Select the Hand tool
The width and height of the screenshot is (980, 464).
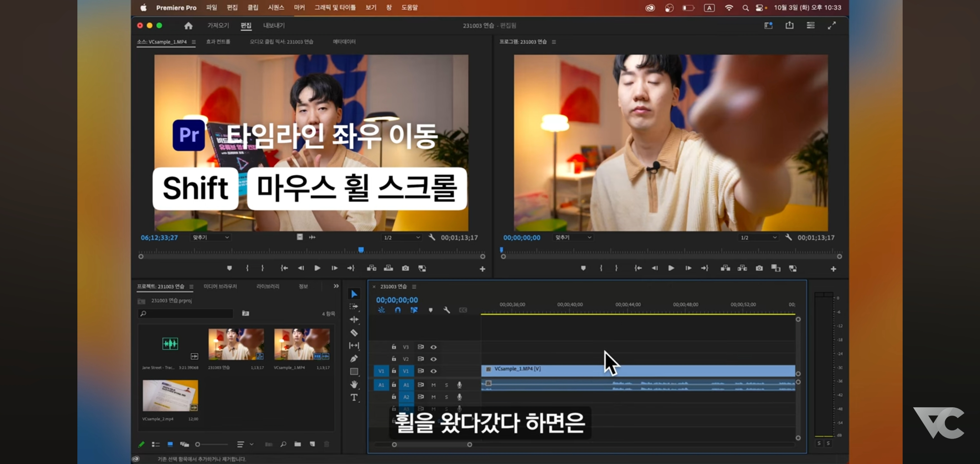(354, 384)
